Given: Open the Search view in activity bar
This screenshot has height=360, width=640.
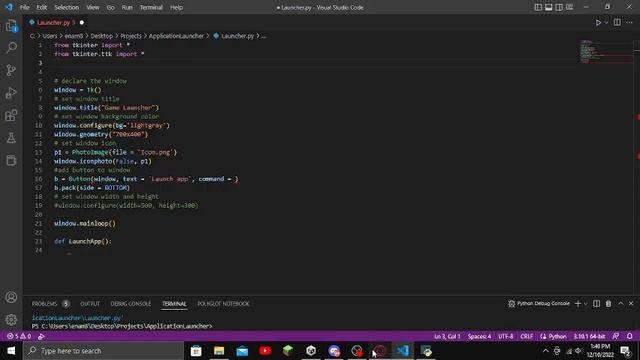Looking at the screenshot, I should (11, 47).
